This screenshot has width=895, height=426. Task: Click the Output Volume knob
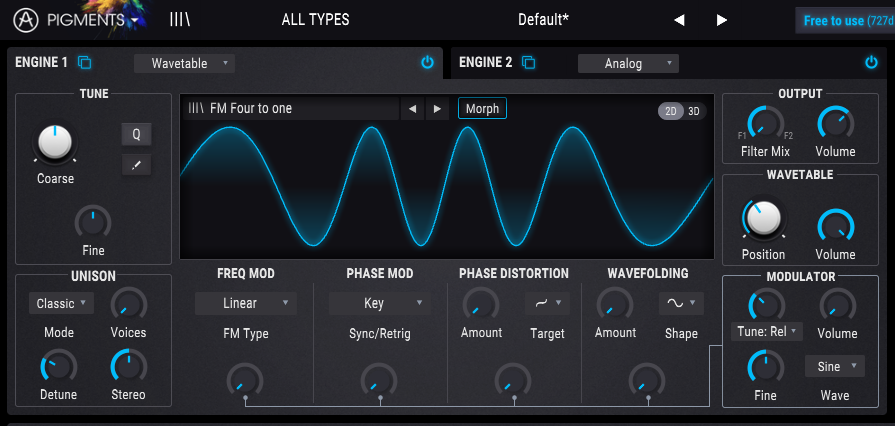click(836, 123)
